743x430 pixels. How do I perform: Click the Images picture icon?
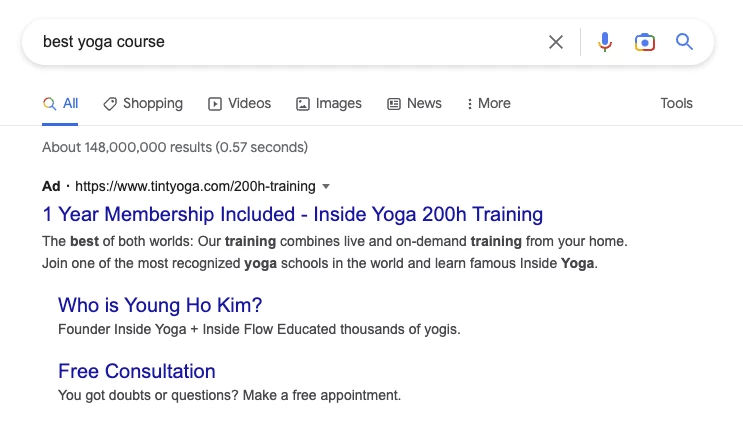coord(303,103)
